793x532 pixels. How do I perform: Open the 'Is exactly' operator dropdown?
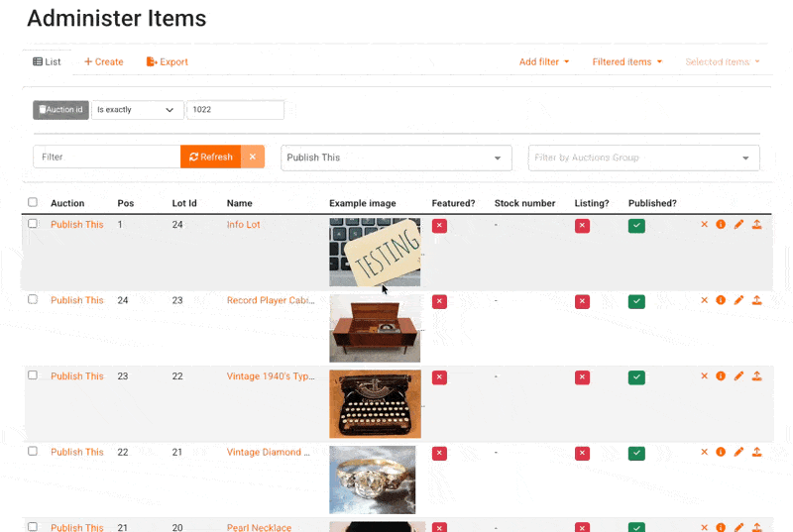138,110
